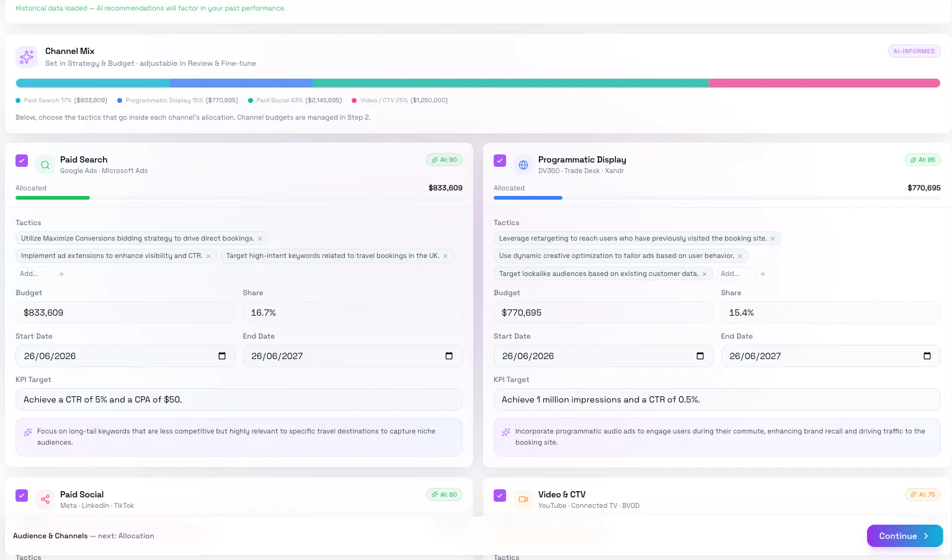Click the Paid Social segment of mix bar
This screenshot has height=560, width=952.
point(510,83)
